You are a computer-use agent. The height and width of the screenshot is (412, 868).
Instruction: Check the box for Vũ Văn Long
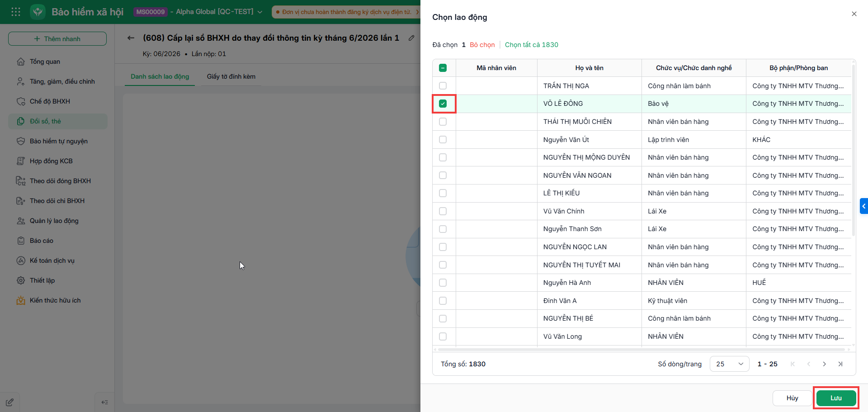443,336
